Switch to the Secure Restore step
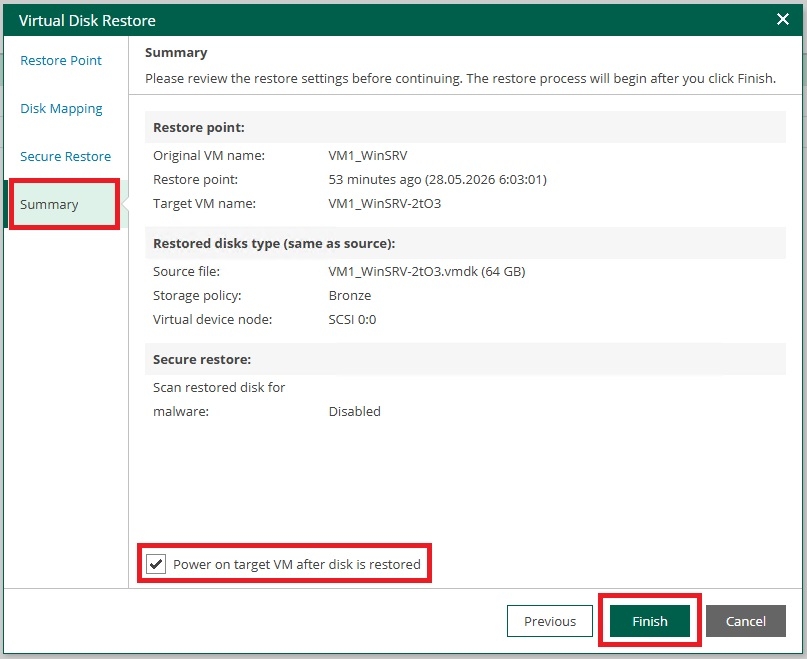 [65, 157]
